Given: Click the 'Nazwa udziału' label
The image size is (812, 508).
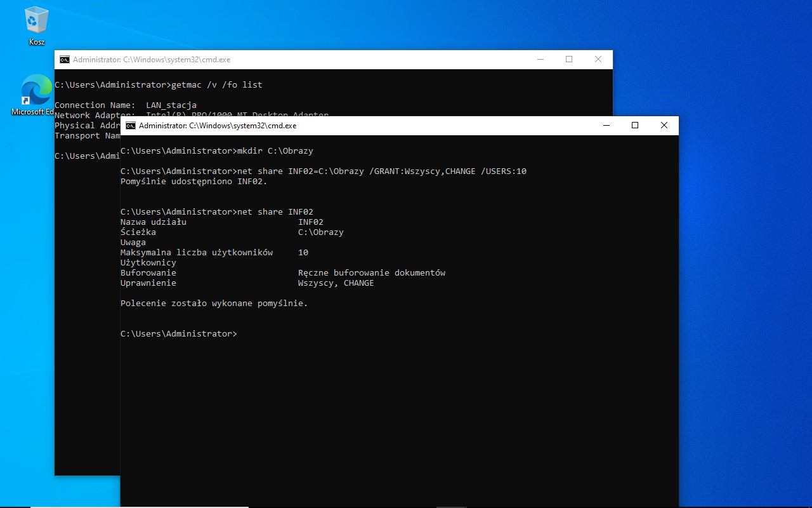Looking at the screenshot, I should coord(154,222).
